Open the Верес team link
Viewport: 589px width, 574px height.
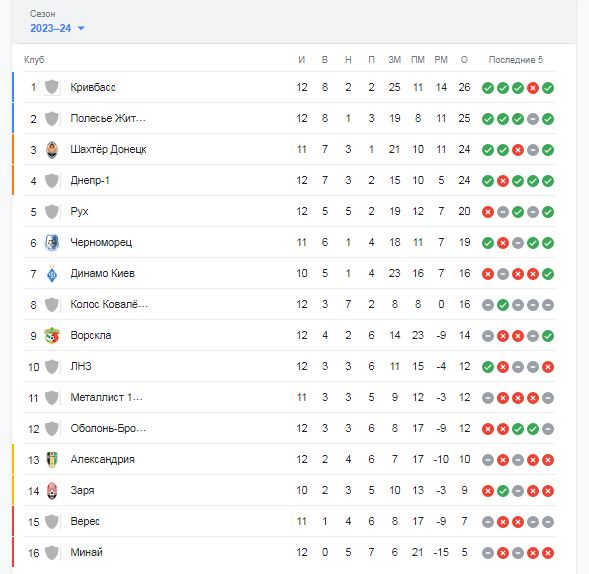[85, 521]
